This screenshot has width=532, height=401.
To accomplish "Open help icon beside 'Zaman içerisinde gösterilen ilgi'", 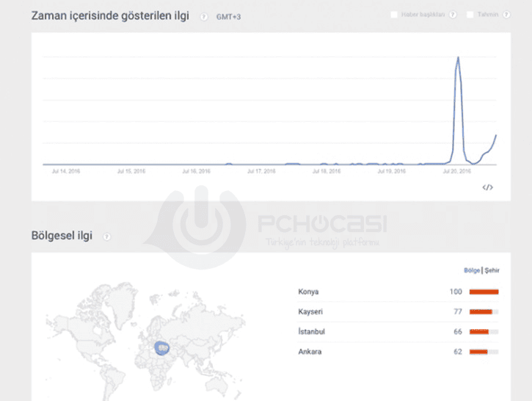I will click(204, 16).
